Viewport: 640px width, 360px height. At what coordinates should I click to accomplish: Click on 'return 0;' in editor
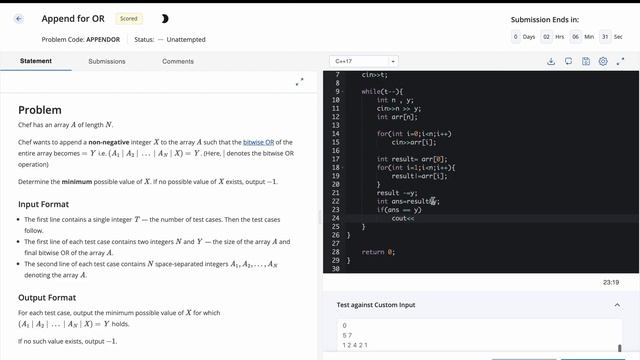(378, 252)
